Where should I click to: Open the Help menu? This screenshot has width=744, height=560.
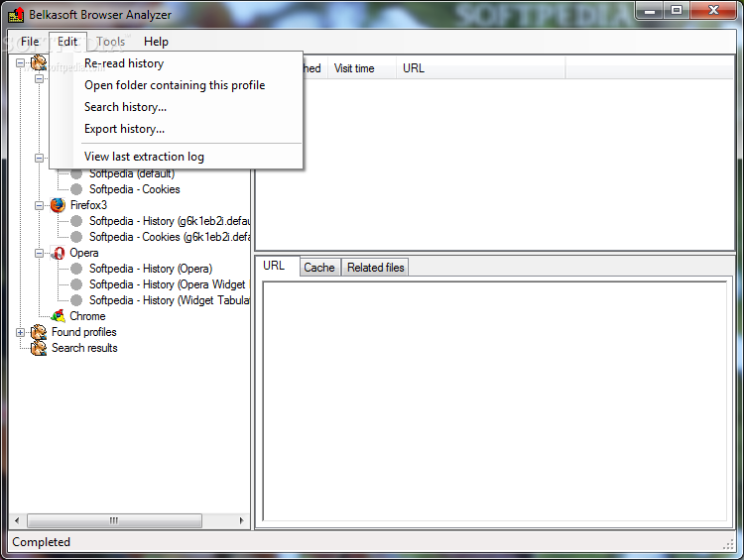click(x=156, y=42)
